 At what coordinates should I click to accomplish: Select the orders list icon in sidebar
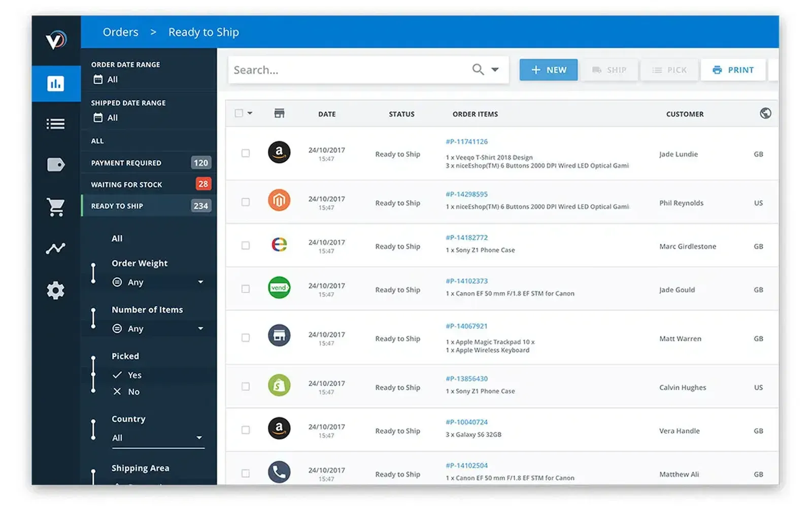pos(56,123)
